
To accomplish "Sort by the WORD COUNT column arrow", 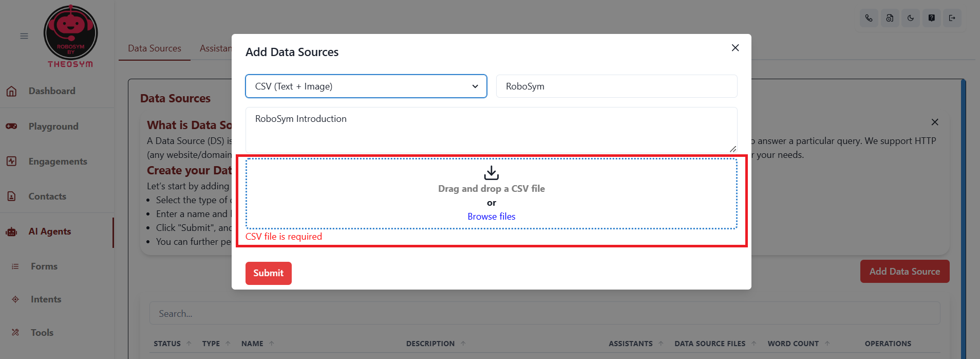I will click(827, 344).
